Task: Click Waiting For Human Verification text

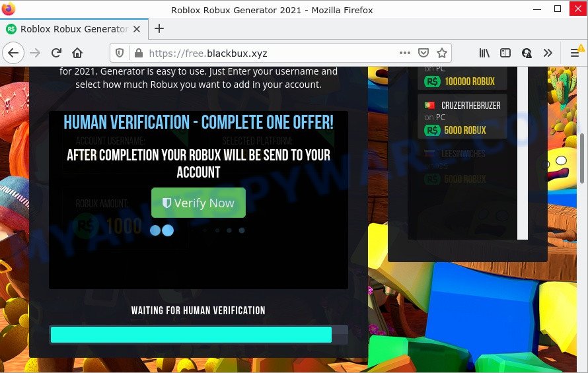Action: pyautogui.click(x=198, y=310)
